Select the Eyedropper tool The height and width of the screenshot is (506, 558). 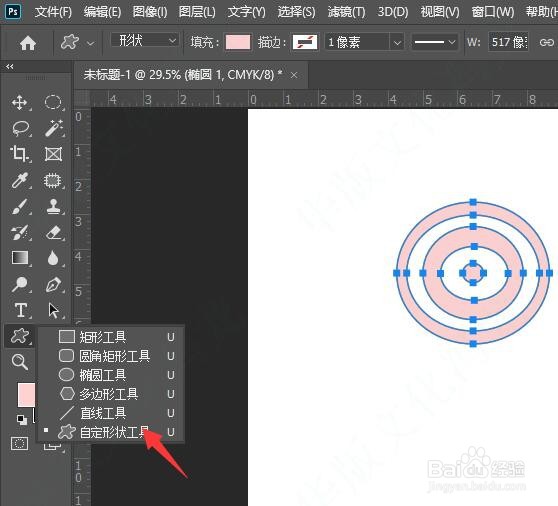tap(20, 180)
